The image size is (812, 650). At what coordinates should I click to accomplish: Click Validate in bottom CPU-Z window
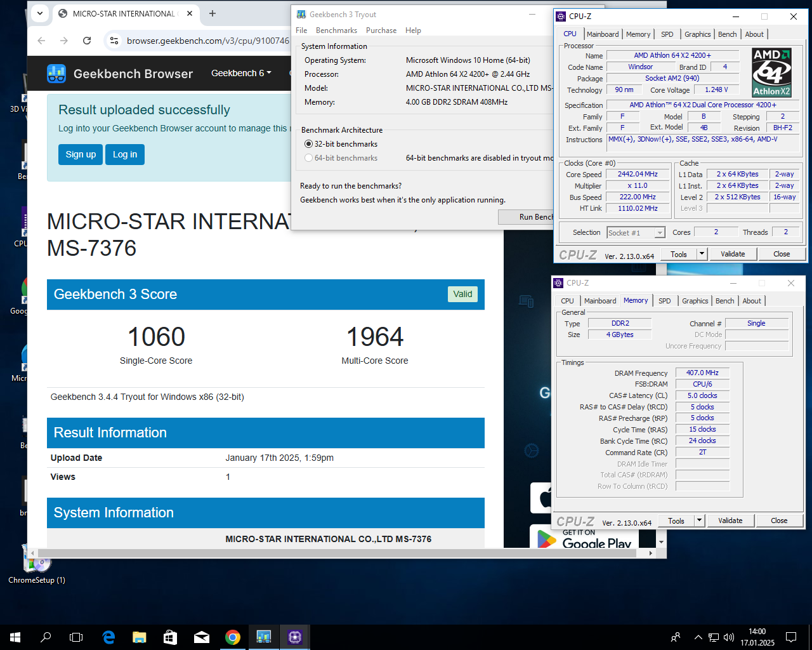[730, 521]
